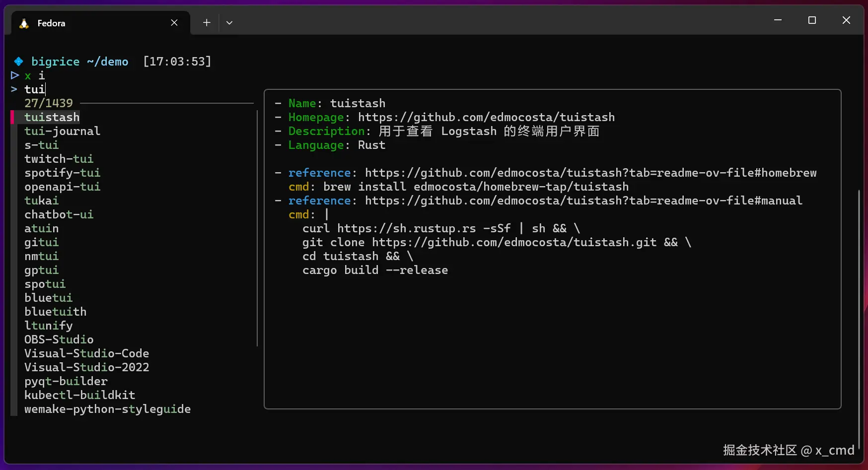Click the prompt arrow triangle icon

[x=15, y=75]
